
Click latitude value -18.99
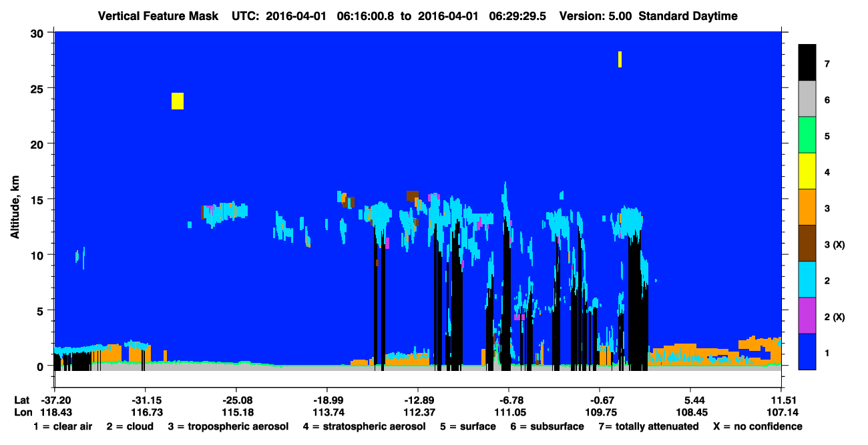click(x=327, y=400)
